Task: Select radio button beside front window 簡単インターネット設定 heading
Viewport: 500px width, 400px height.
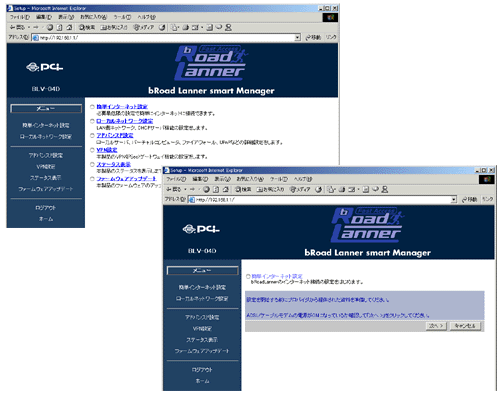Action: (x=248, y=276)
